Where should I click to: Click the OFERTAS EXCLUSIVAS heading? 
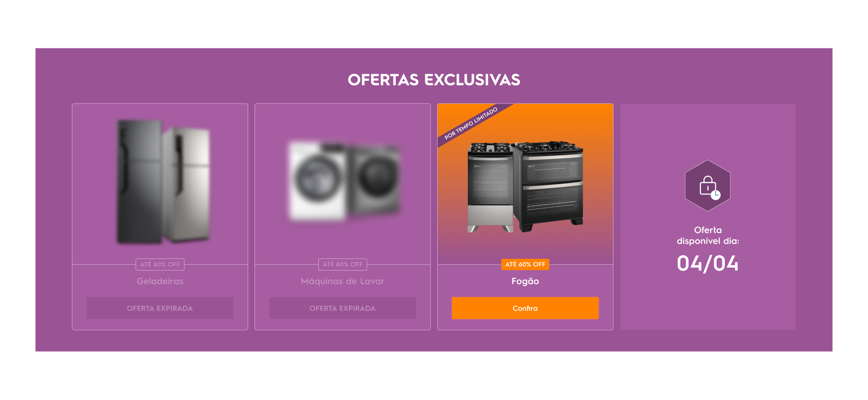tap(434, 80)
